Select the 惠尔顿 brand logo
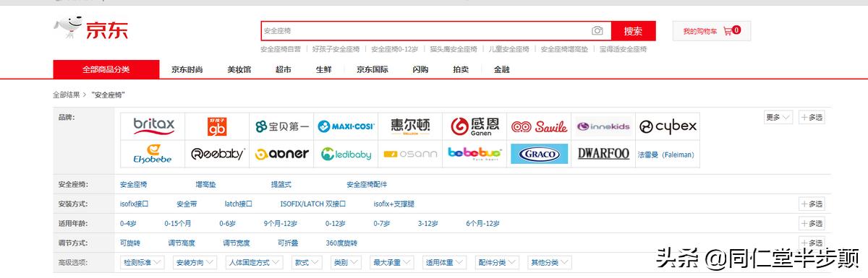 (x=410, y=126)
